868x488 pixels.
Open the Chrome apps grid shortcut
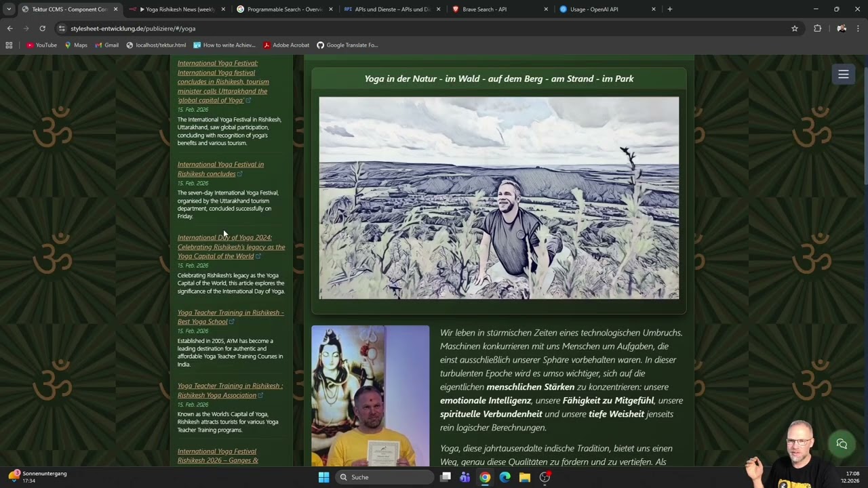point(9,45)
